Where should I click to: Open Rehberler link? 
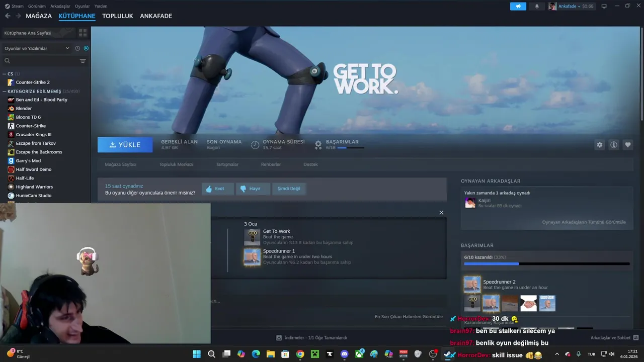271,164
